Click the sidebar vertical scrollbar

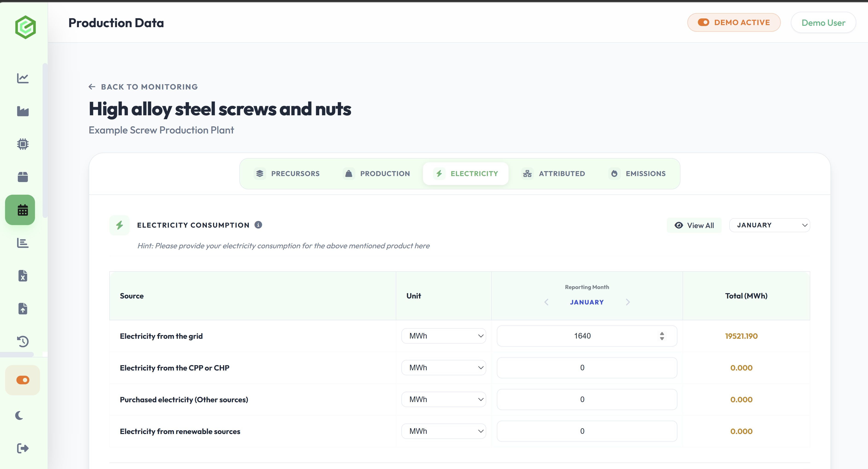pos(45,141)
